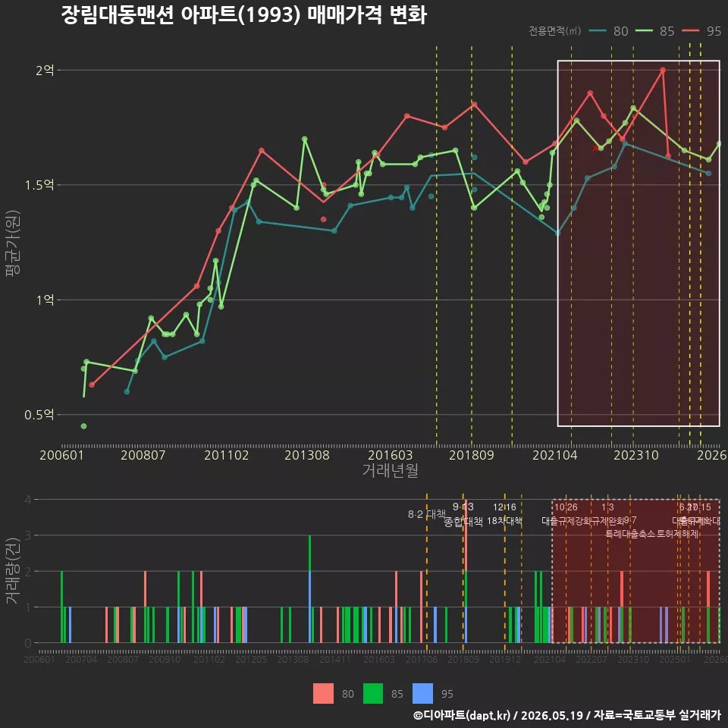Click the 201809 label on price chart axis
The height and width of the screenshot is (728, 728).
click(471, 455)
